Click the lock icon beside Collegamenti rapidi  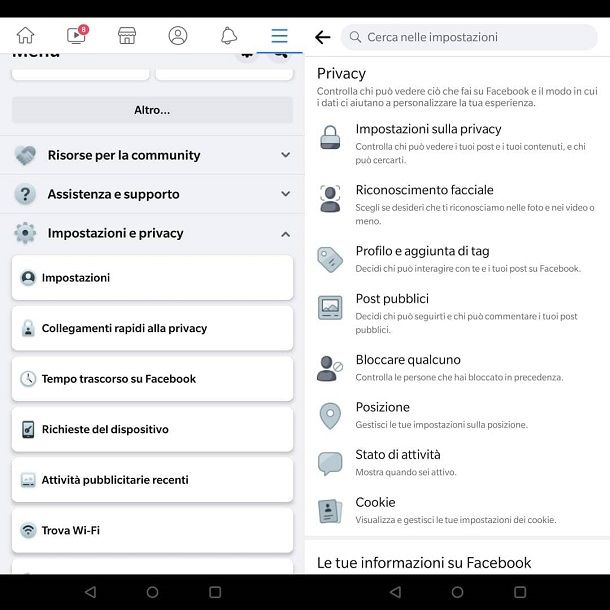[28, 328]
